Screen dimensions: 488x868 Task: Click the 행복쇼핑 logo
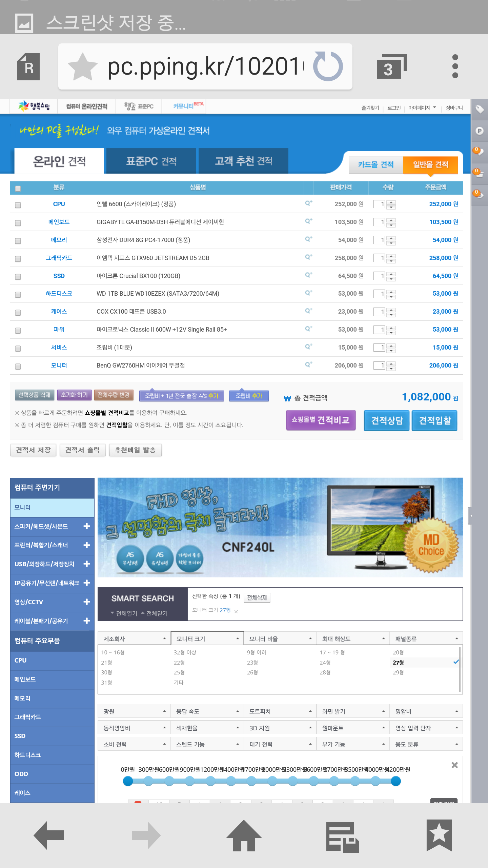(x=34, y=106)
